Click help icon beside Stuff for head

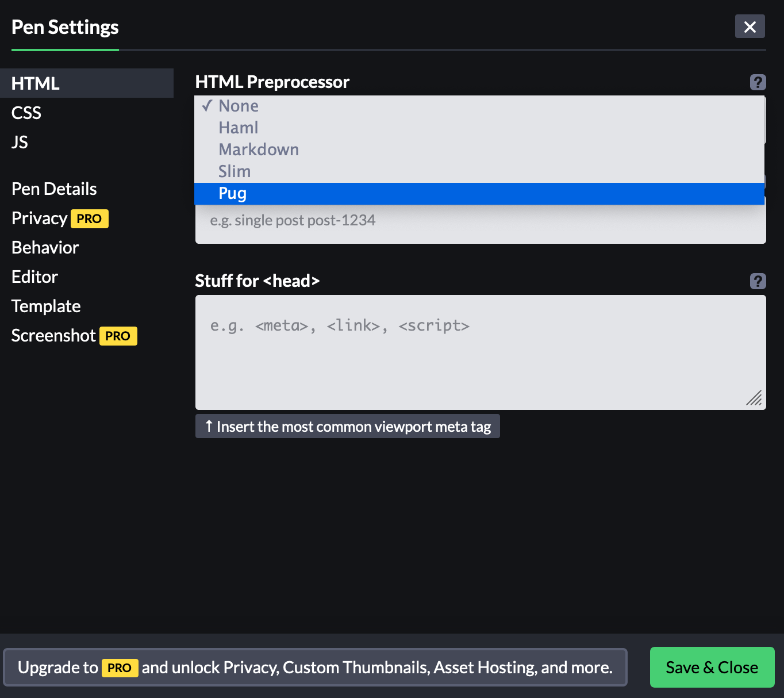[x=758, y=281]
